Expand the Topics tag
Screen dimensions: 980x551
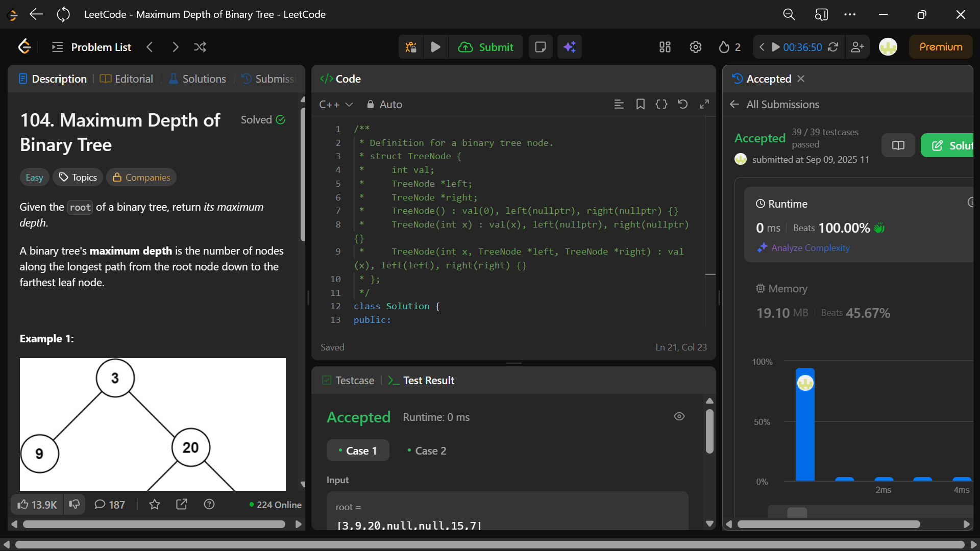(x=78, y=177)
